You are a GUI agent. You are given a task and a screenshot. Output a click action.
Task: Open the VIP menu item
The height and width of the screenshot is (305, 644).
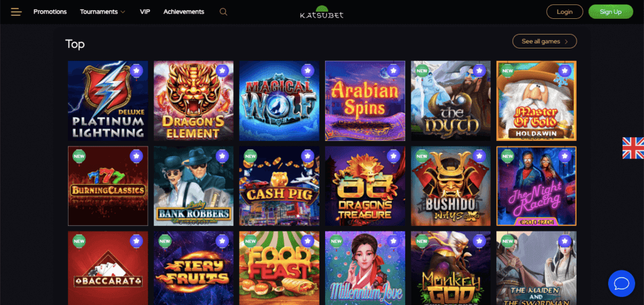pos(145,12)
